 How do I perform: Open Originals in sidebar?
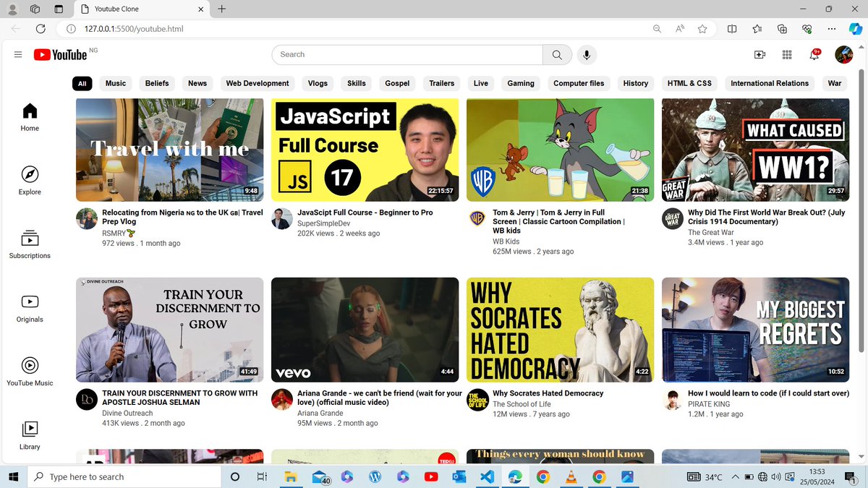(x=30, y=308)
